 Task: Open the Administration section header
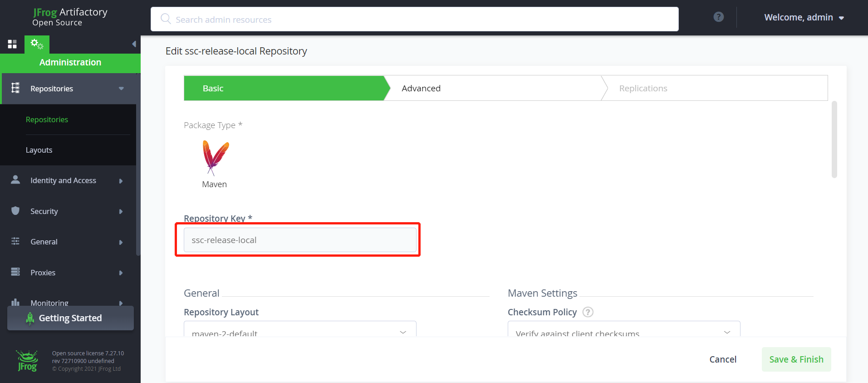coord(70,63)
